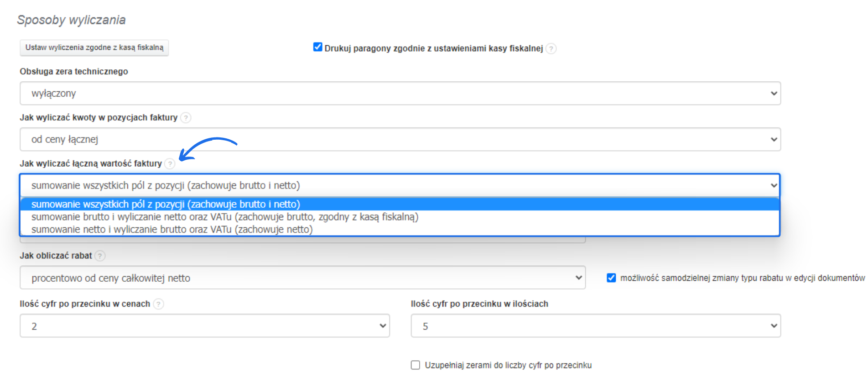
Task: Uncheck 'możliwość samodzielnej zmiany typu rabatu' checkbox
Action: [611, 278]
